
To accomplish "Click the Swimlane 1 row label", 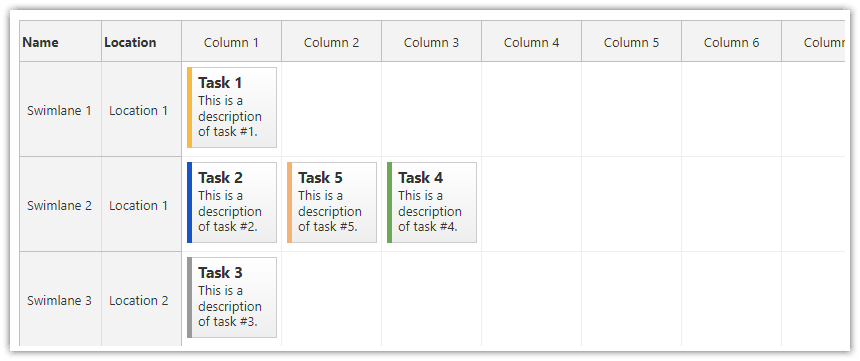I will (x=60, y=109).
